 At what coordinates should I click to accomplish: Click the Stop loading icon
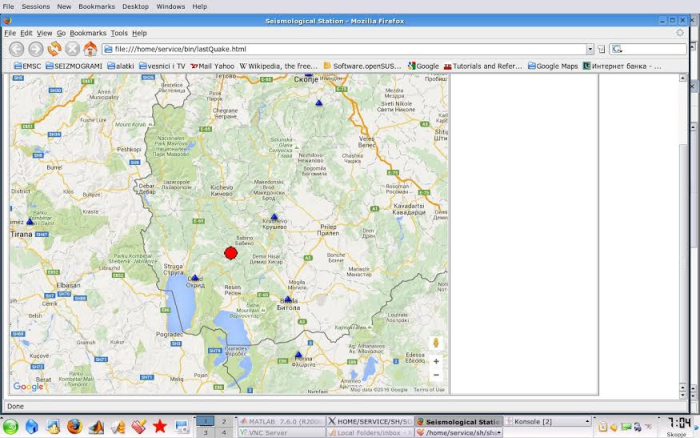pos(72,48)
